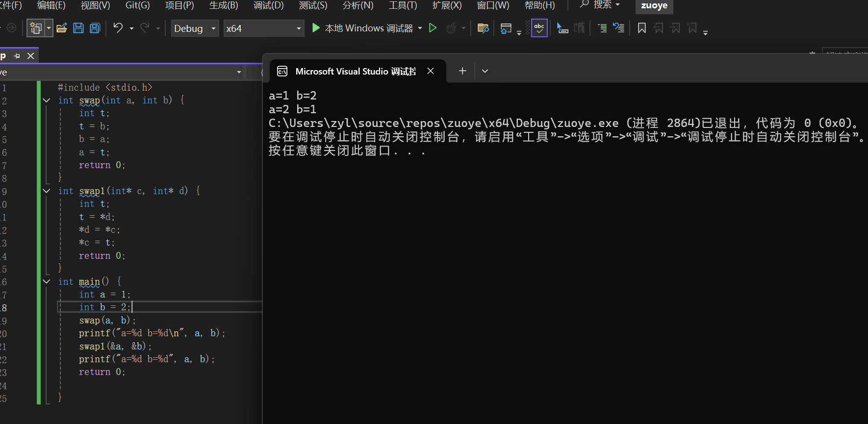This screenshot has height=424, width=868.
Task: Toggle the abc spell checker
Action: [x=539, y=28]
